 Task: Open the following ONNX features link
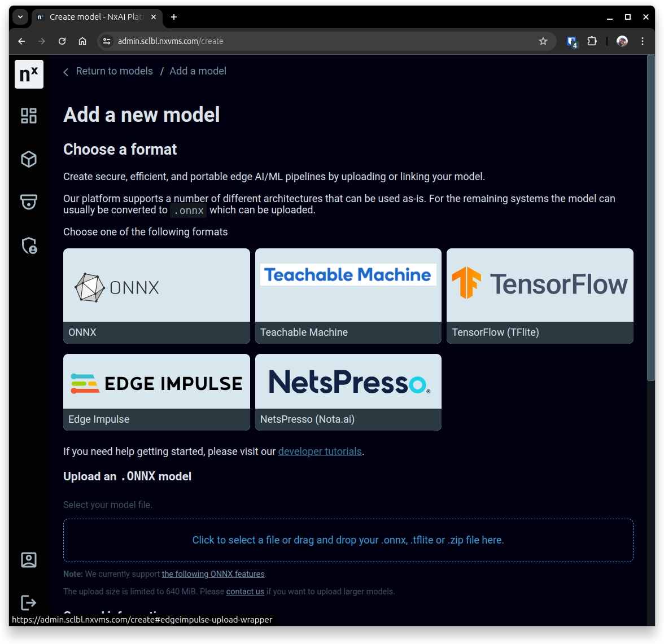point(213,574)
